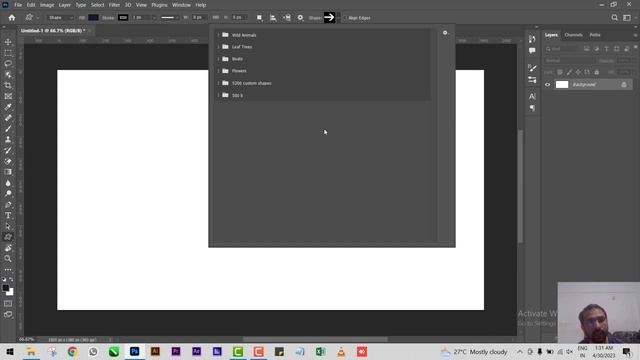Expand the Boats shape folder

tap(218, 59)
